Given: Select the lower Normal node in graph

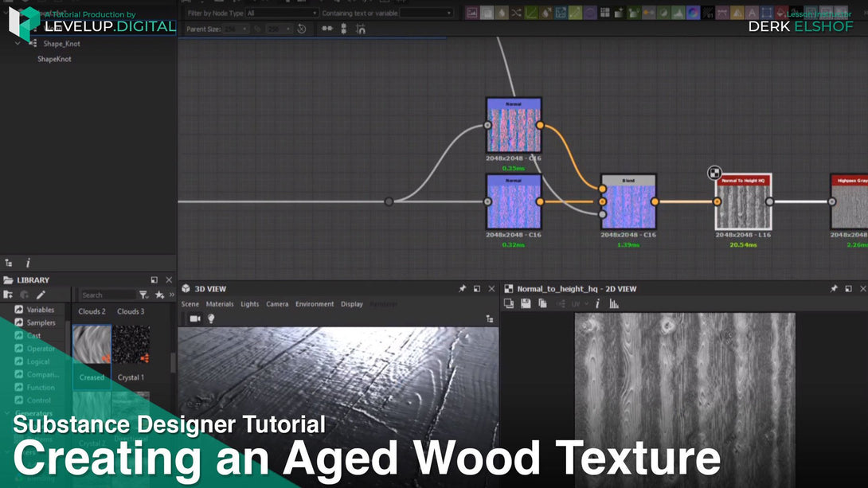Looking at the screenshot, I should pyautogui.click(x=514, y=201).
